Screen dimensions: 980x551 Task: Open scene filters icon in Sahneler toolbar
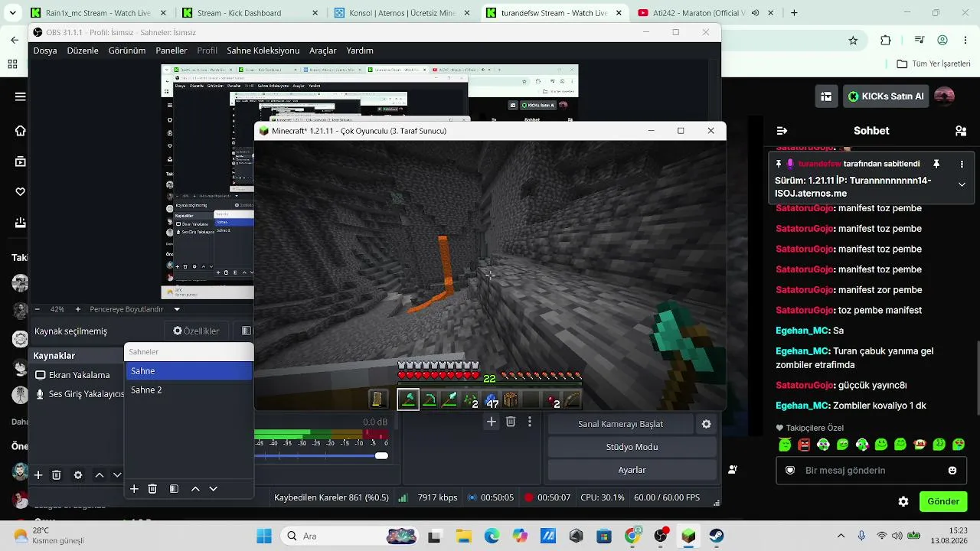(174, 489)
